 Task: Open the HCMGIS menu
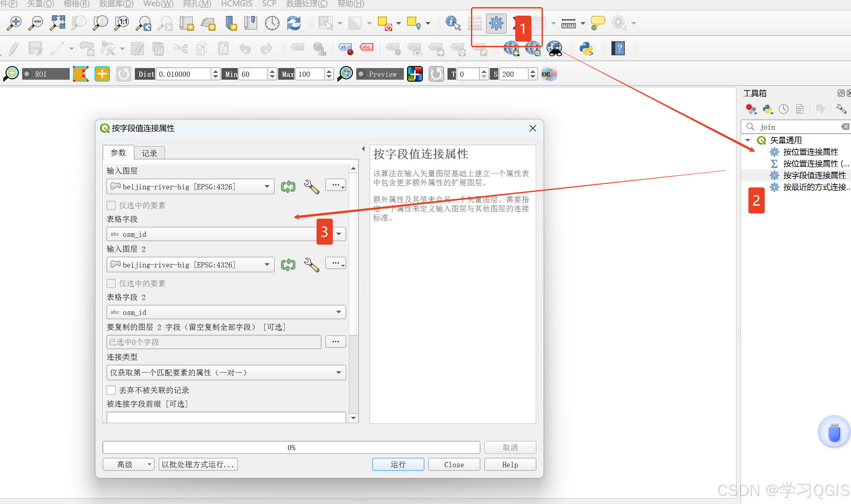[x=236, y=4]
